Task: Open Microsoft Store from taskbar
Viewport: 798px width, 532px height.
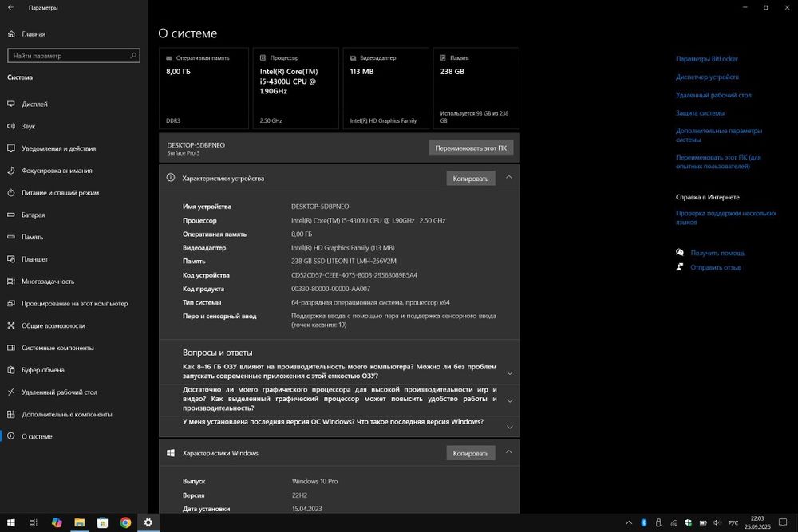Action: pyautogui.click(x=102, y=523)
